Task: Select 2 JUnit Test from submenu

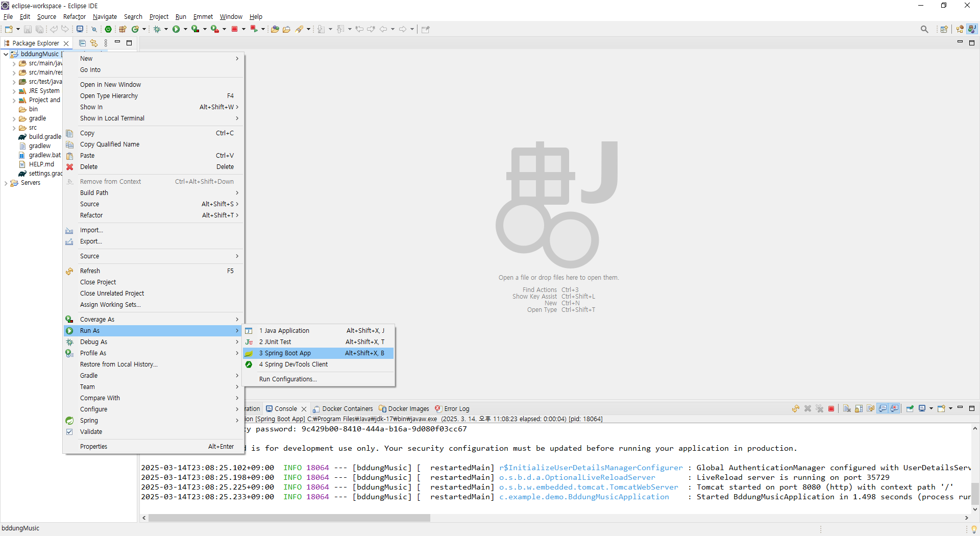Action: coord(318,342)
